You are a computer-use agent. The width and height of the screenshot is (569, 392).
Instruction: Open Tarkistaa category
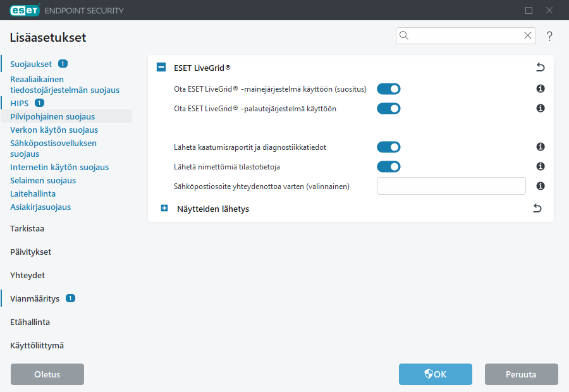(27, 229)
